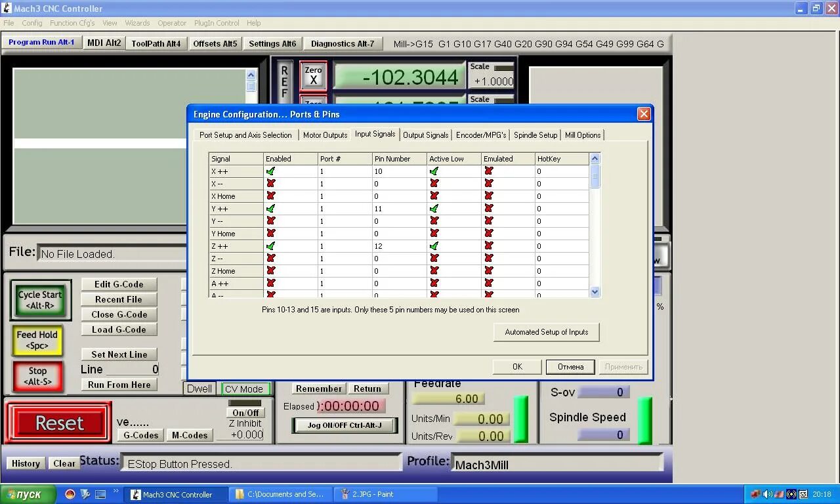This screenshot has width=840, height=504.
Task: Switch to MDI Alt2 screen
Action: click(104, 43)
